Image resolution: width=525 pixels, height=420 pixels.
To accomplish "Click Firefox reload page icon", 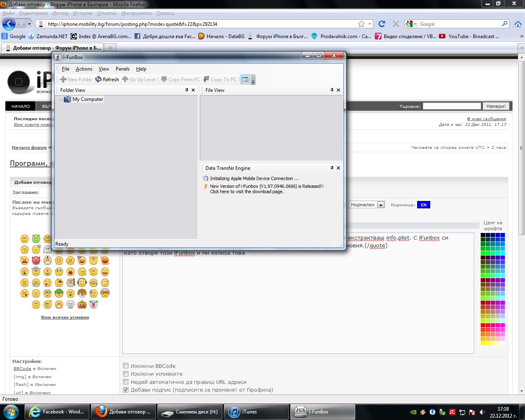I will tap(382, 24).
